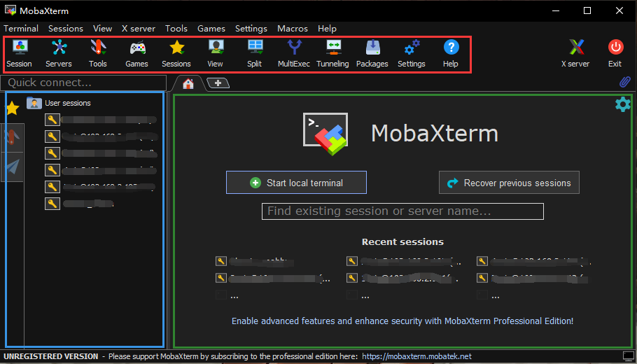The width and height of the screenshot is (637, 364).
Task: Activate the MultiExec toolbar icon
Action: click(x=294, y=54)
